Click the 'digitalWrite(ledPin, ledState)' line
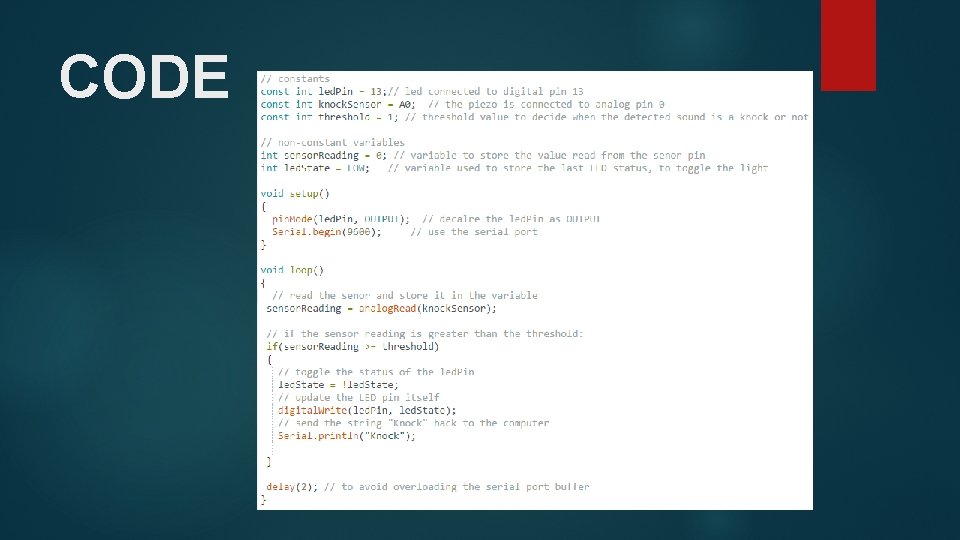 pyautogui.click(x=367, y=410)
